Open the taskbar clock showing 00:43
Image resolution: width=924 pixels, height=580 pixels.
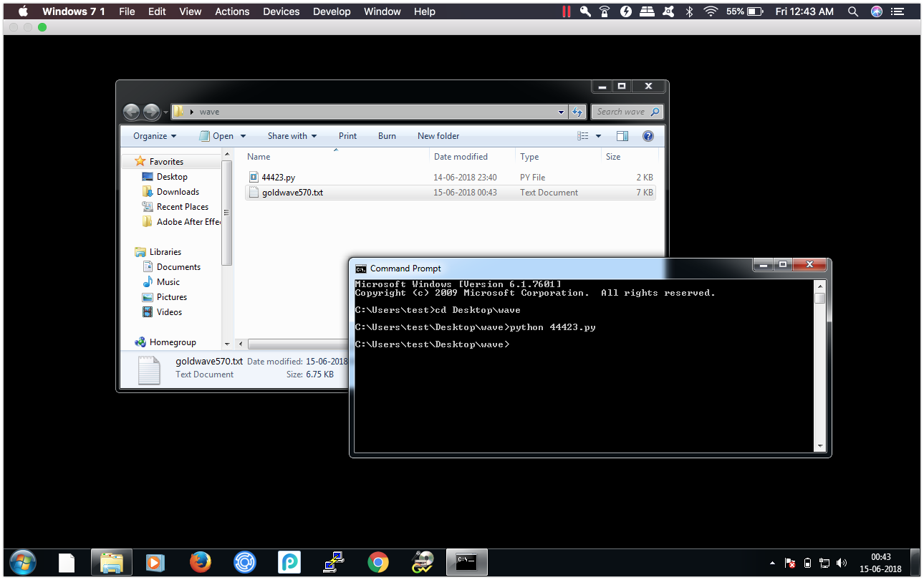click(x=881, y=562)
